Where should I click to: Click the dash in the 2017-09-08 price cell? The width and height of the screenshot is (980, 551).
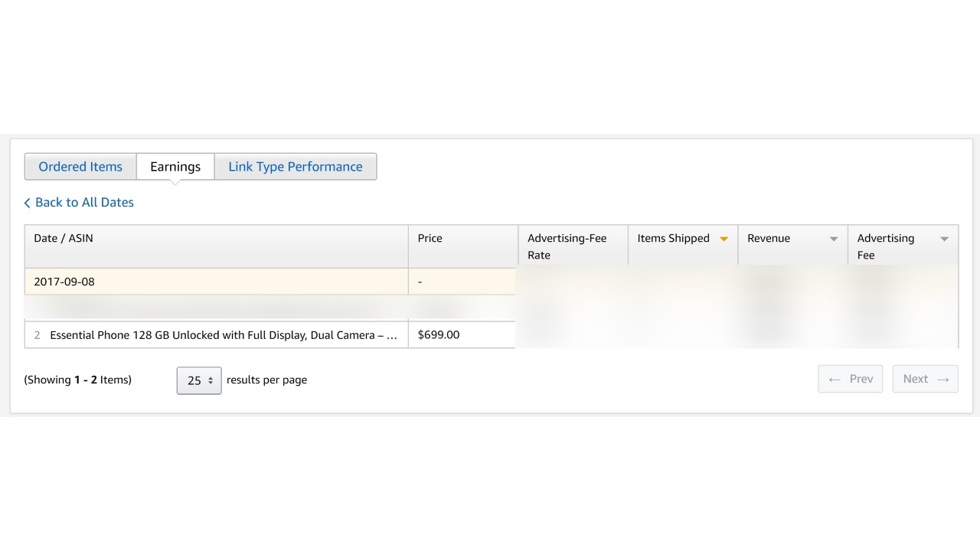pos(420,282)
